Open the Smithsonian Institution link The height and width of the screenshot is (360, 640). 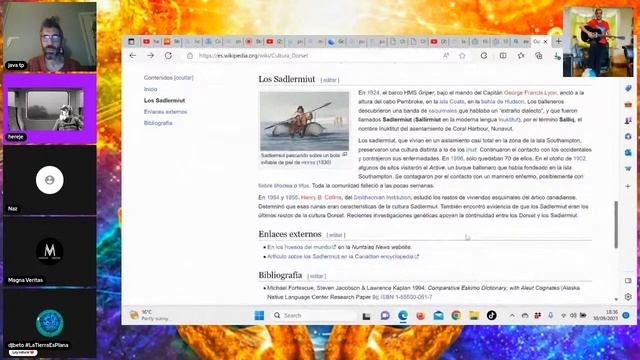(x=382, y=198)
